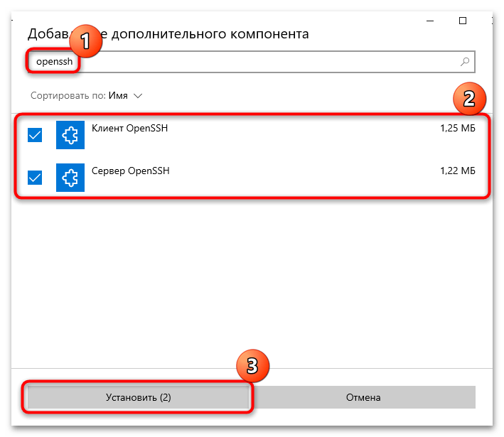Uncheck the Сервер OpenSSH checkbox
The height and width of the screenshot is (437, 504).
[35, 178]
